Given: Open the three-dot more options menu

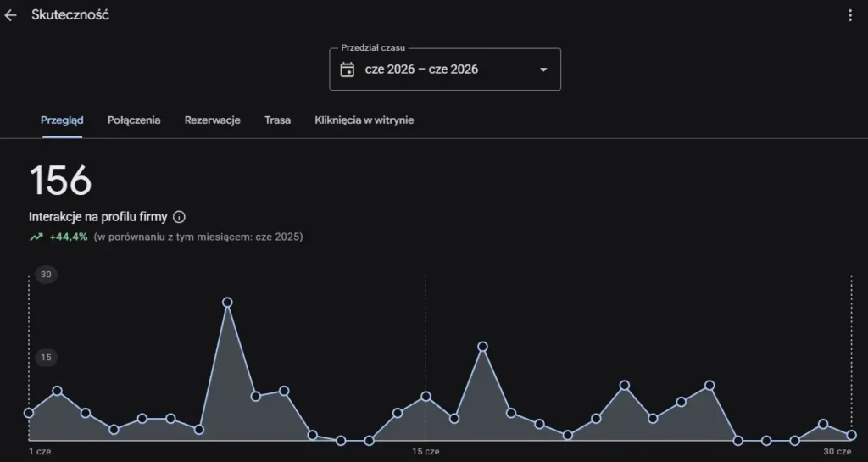Looking at the screenshot, I should (x=850, y=15).
